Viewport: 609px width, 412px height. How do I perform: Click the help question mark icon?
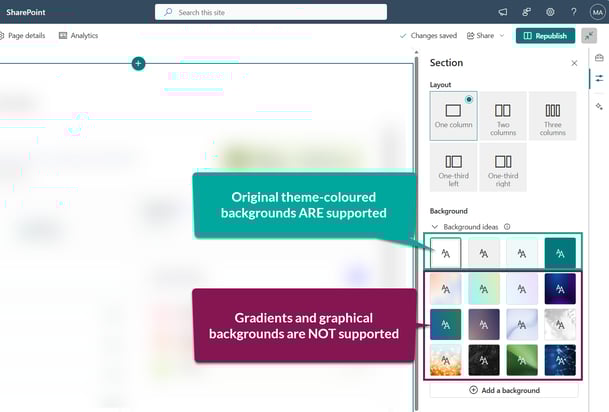click(x=574, y=12)
